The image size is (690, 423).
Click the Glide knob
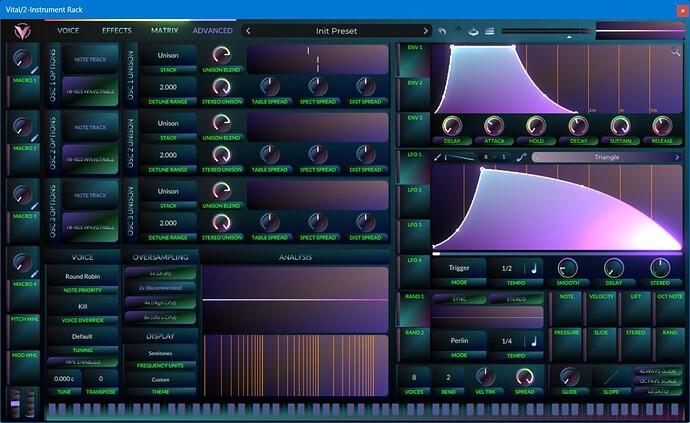coord(569,377)
